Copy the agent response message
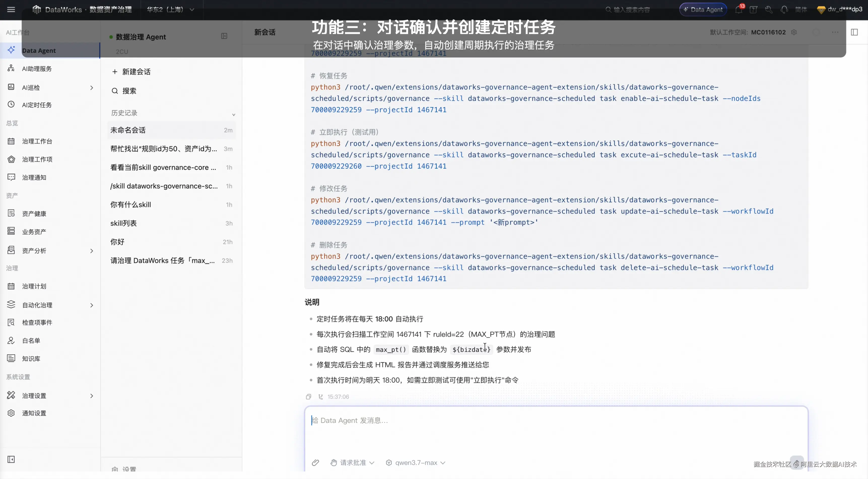 coord(308,396)
